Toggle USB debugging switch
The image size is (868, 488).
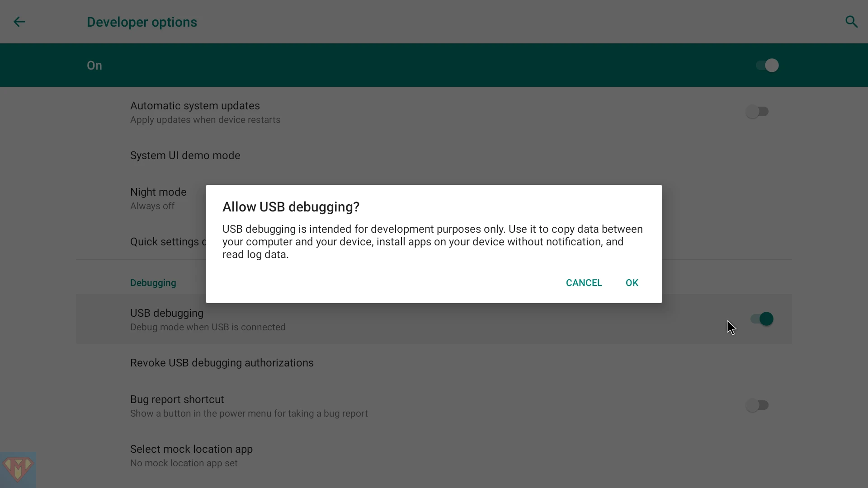[x=762, y=319]
